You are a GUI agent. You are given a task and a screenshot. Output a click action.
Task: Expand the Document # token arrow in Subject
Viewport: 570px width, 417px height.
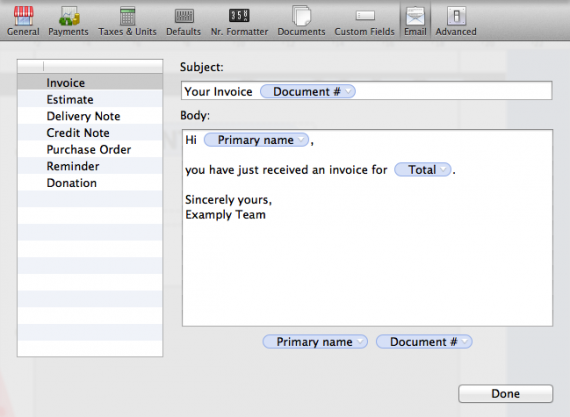click(x=349, y=91)
